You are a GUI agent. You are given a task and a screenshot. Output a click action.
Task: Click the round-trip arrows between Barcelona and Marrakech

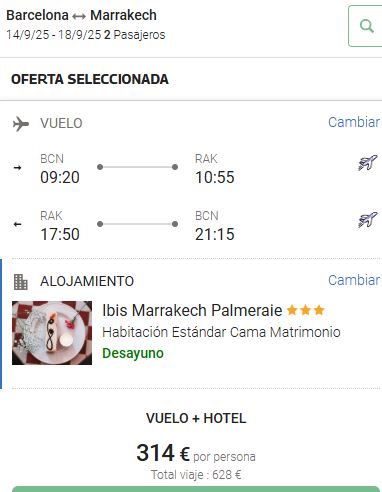pos(79,16)
